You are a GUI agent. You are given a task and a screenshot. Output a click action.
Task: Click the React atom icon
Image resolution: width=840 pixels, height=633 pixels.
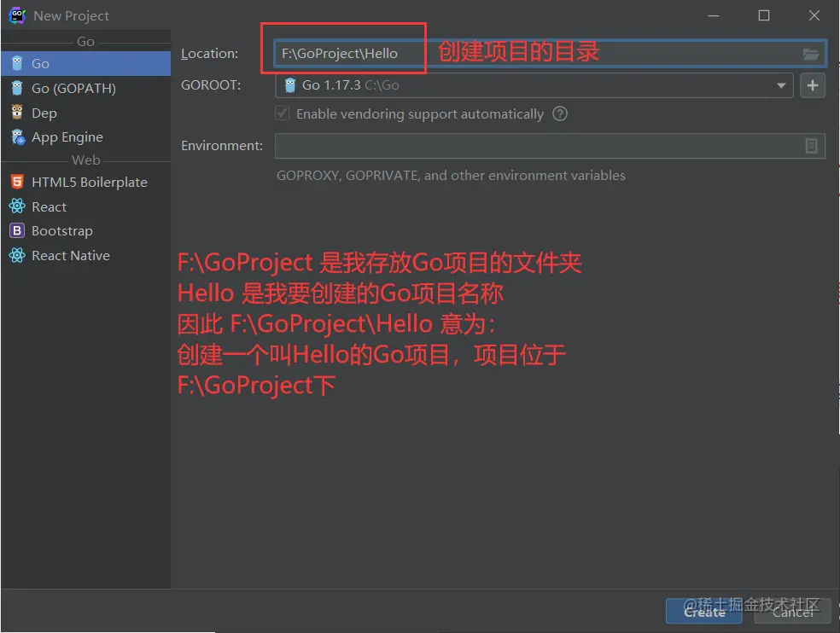point(17,206)
